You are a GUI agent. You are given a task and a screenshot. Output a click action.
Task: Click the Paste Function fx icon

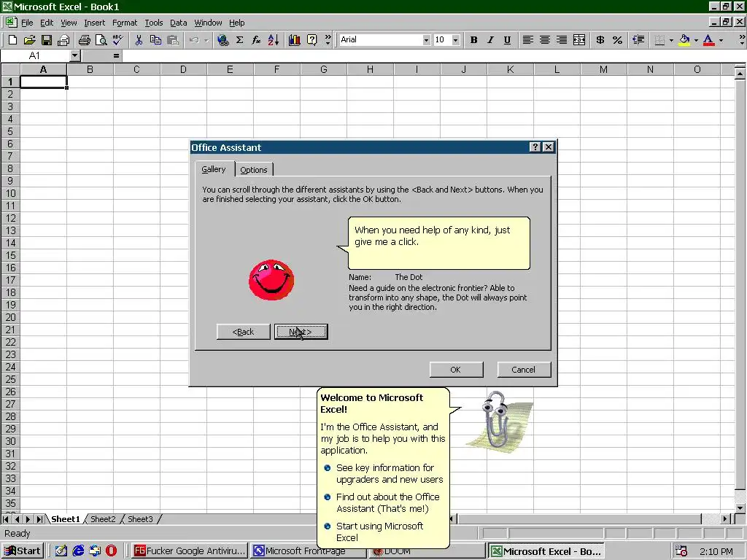pos(256,40)
